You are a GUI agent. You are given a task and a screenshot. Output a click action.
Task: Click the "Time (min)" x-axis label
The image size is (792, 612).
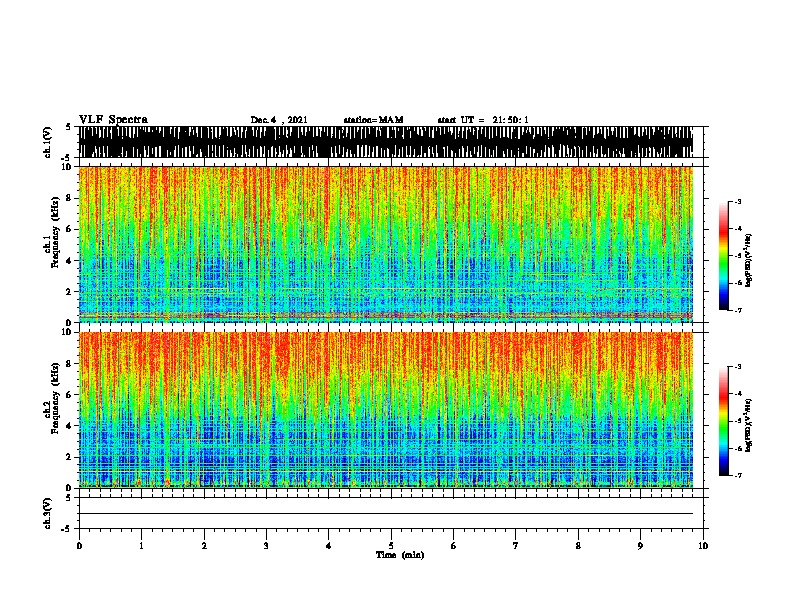[400, 555]
